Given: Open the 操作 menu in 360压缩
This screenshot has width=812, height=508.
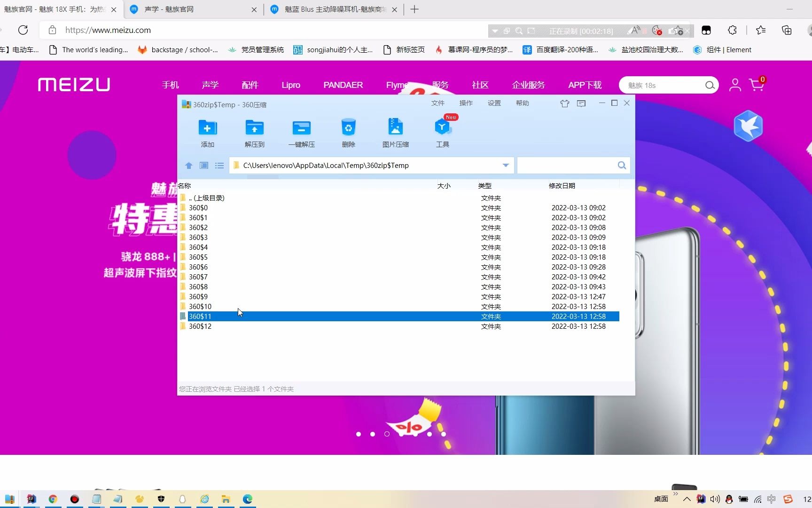Looking at the screenshot, I should click(466, 103).
